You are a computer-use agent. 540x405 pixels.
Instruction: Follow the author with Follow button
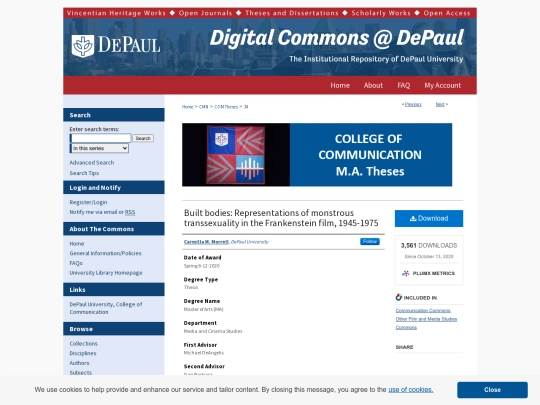click(370, 241)
